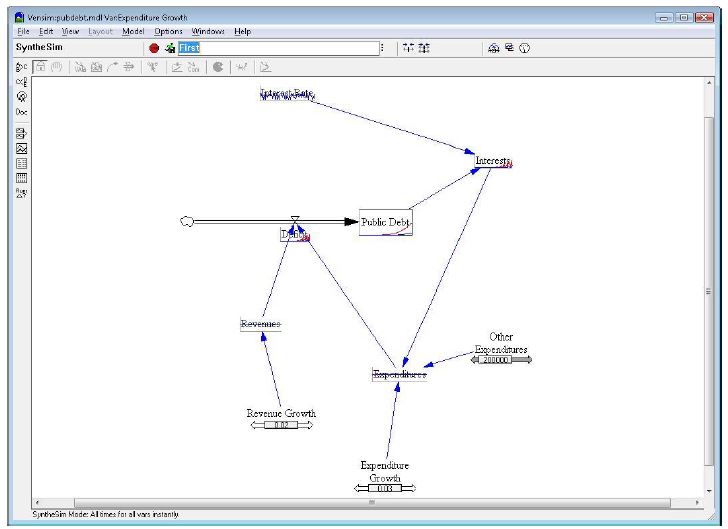
Task: Click the Interests variable in diagram
Action: pos(492,161)
